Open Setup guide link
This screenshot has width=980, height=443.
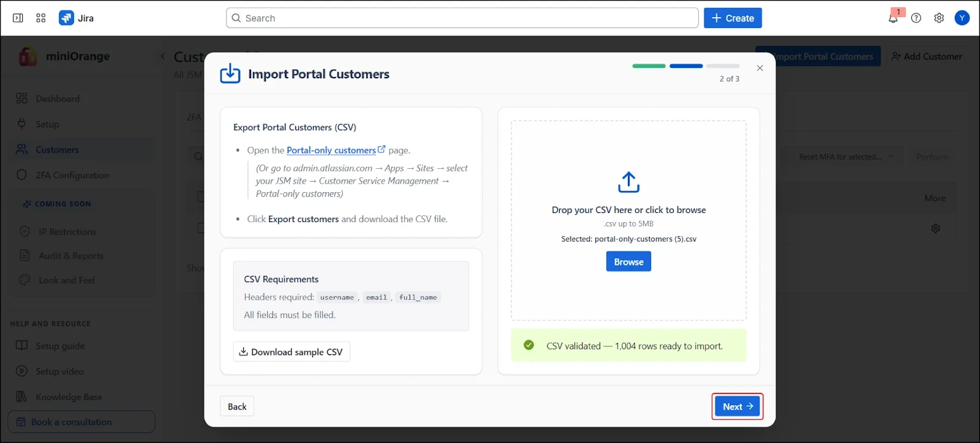(60, 346)
